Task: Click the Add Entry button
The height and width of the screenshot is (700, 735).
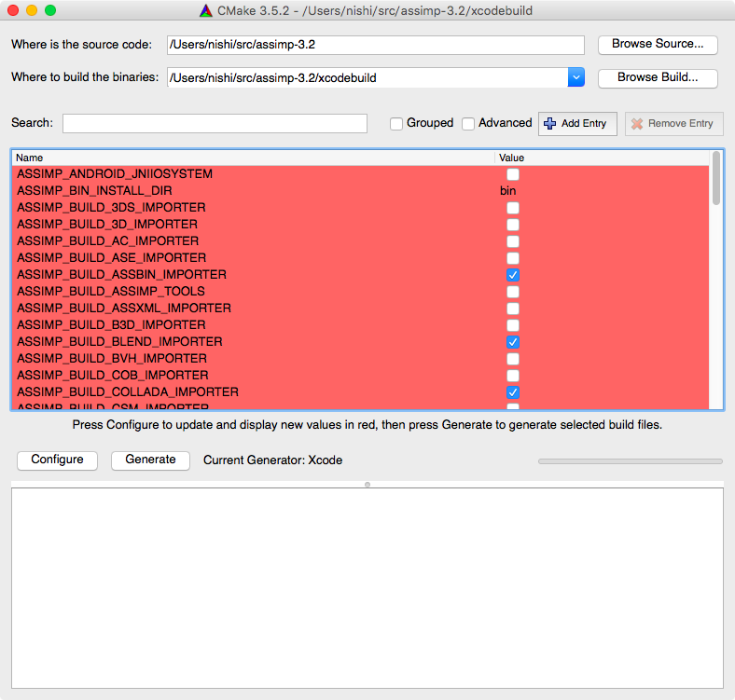Action: [x=577, y=124]
